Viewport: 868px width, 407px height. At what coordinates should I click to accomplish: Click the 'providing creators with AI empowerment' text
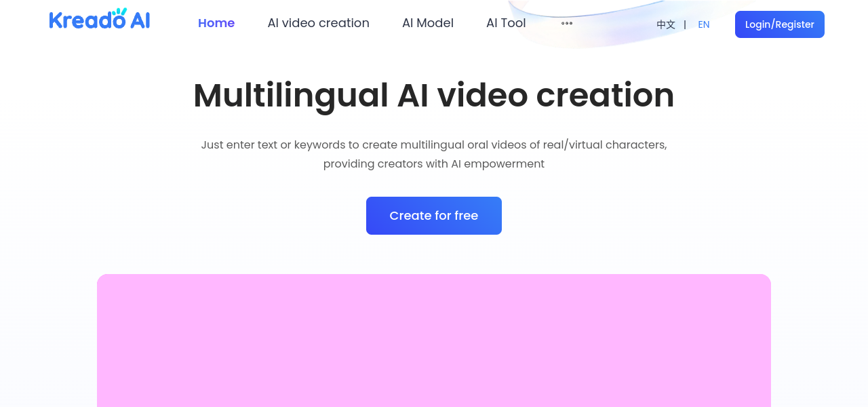coord(434,163)
